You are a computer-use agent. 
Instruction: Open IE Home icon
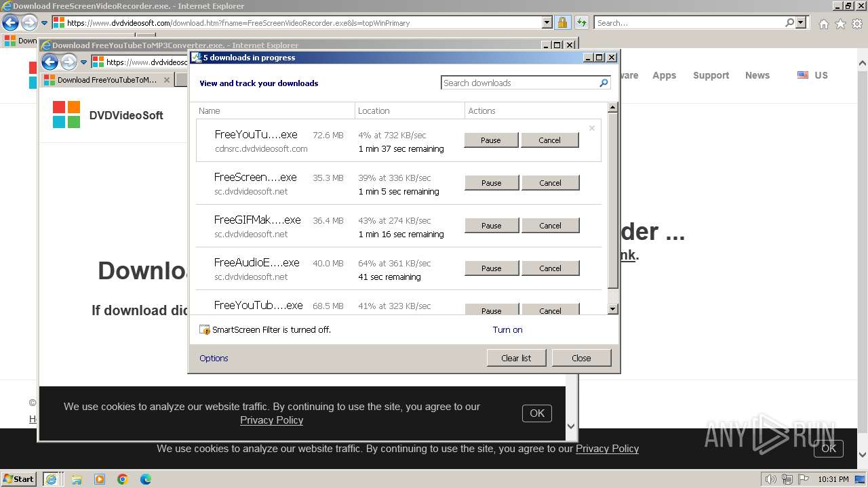pyautogui.click(x=823, y=24)
